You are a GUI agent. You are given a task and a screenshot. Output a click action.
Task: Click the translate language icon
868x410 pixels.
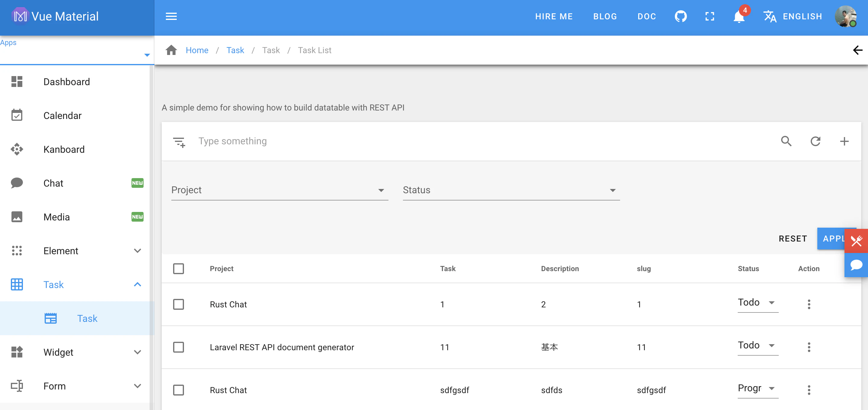770,16
